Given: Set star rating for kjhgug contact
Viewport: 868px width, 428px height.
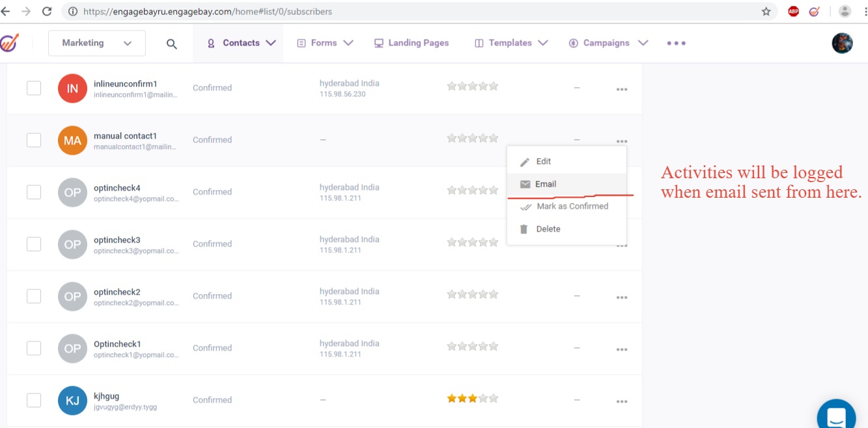Looking at the screenshot, I should coord(472,398).
